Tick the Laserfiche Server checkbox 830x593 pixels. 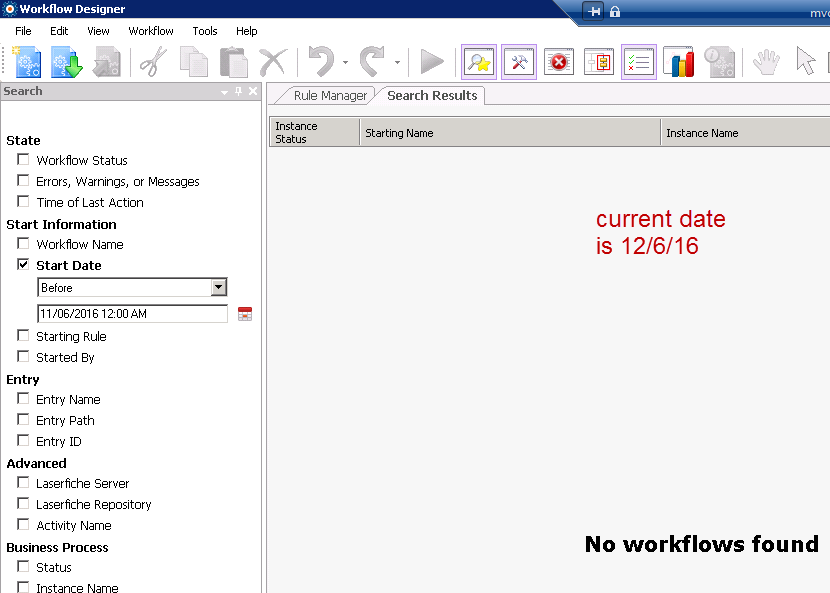point(23,483)
